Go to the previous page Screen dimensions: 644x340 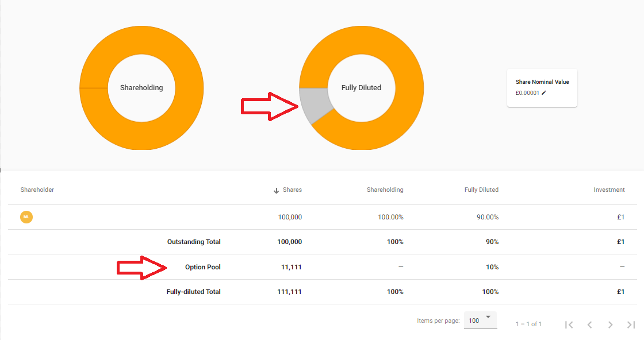[589, 324]
